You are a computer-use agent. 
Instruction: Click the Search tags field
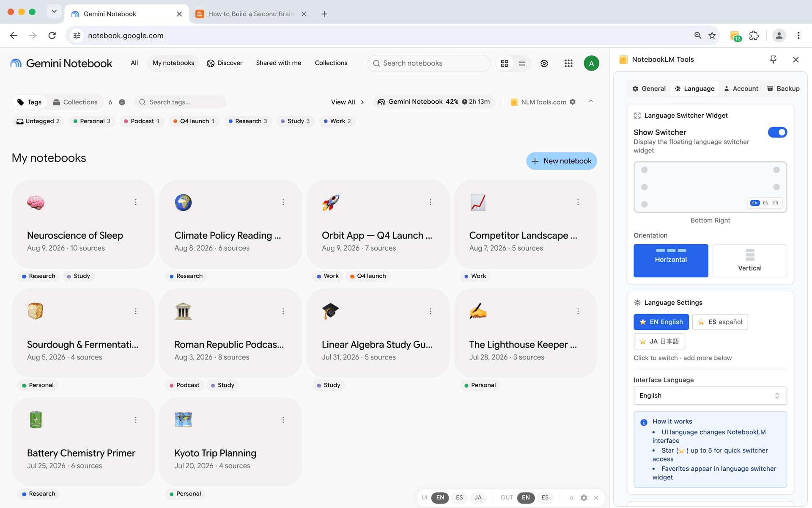[x=180, y=102]
